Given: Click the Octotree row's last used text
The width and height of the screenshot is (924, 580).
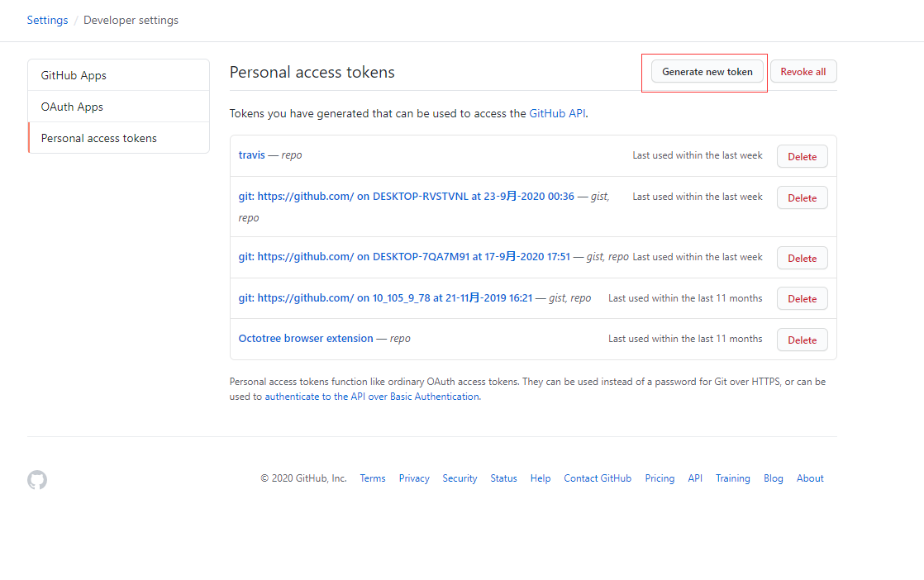Looking at the screenshot, I should 685,340.
